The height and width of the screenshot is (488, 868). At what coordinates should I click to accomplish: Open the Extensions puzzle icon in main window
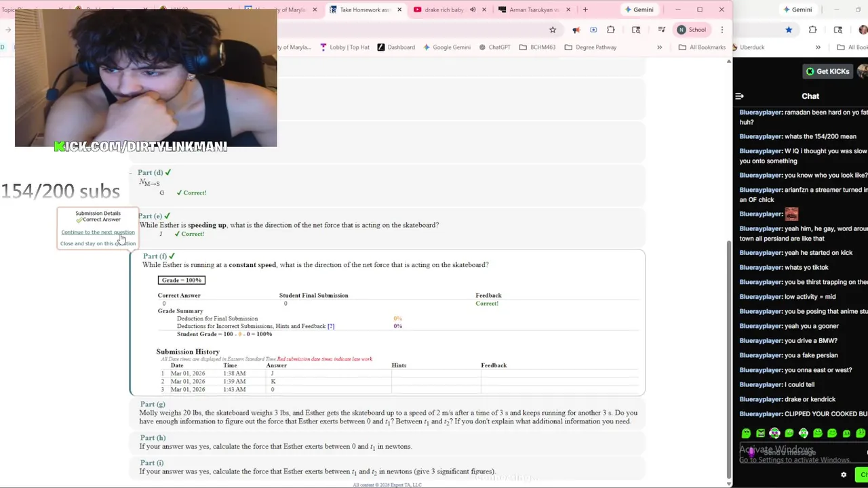610,30
